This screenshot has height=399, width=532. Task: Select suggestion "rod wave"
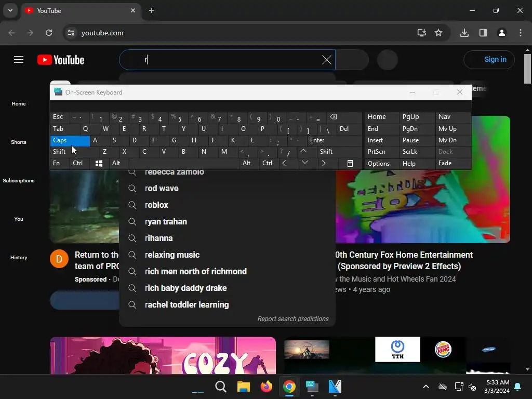tap(227, 188)
